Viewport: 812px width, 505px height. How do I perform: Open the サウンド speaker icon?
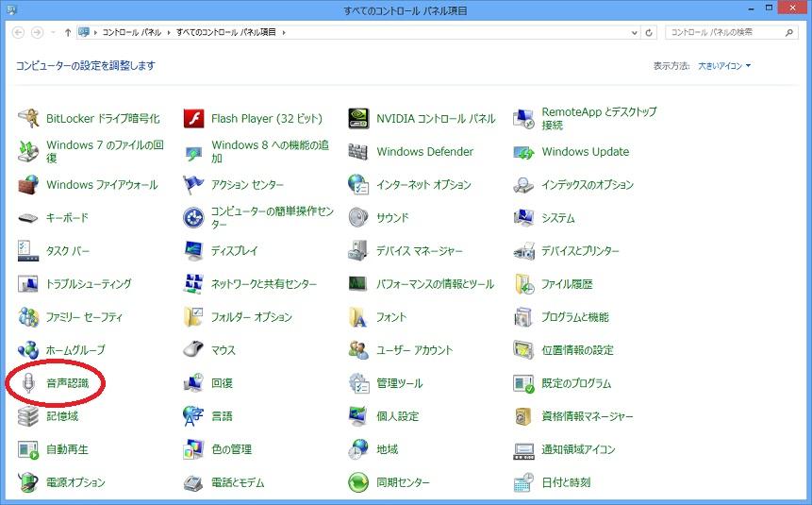(358, 218)
